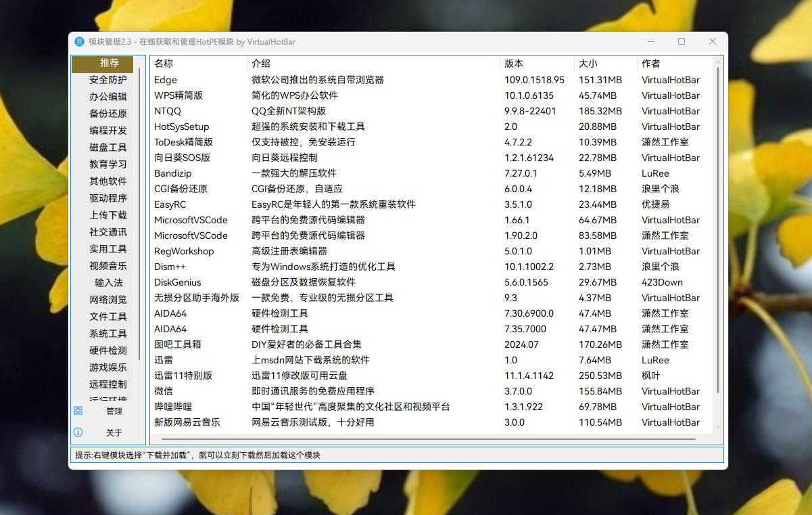The width and height of the screenshot is (812, 515).
Task: Select the 微信 module row
Action: point(431,391)
